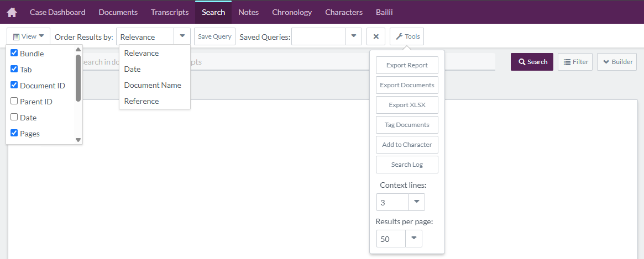Open the Transcripts tab
The height and width of the screenshot is (259, 644).
(170, 12)
